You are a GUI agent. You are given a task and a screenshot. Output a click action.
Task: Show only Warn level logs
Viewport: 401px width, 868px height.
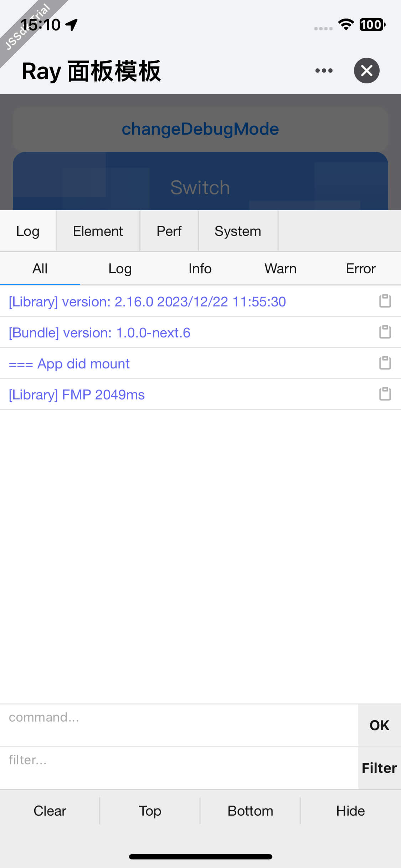[x=280, y=269]
